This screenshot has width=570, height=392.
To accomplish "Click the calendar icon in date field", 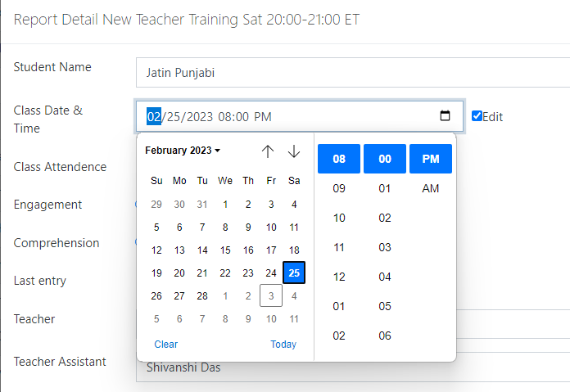I will [445, 116].
